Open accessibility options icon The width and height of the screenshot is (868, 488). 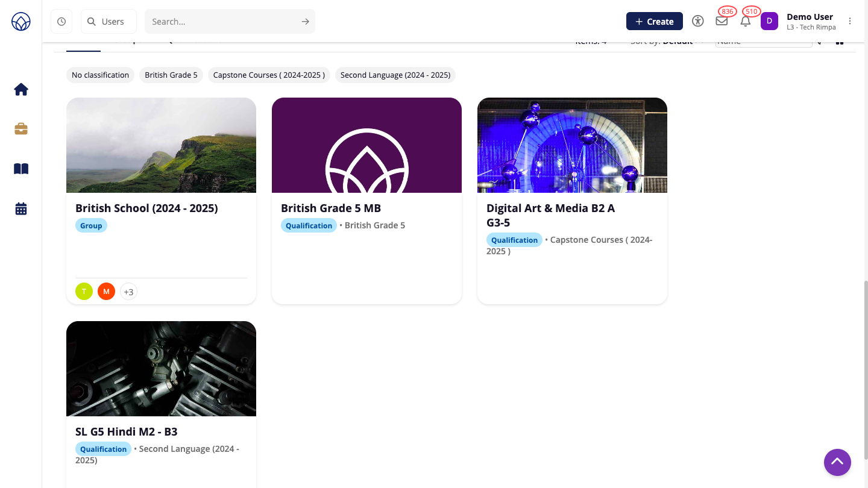(x=698, y=21)
